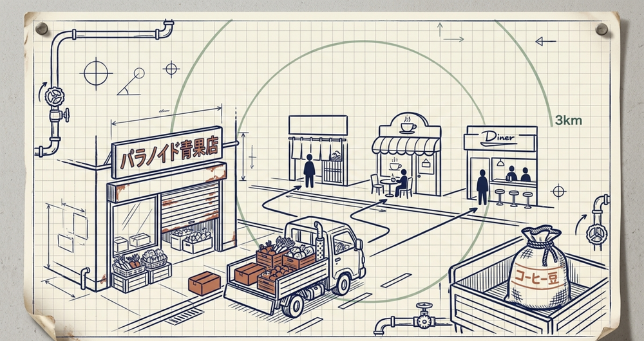The width and height of the screenshot is (644, 341).
Task: Click the blank signboard above the noren shop
Action: click(318, 125)
